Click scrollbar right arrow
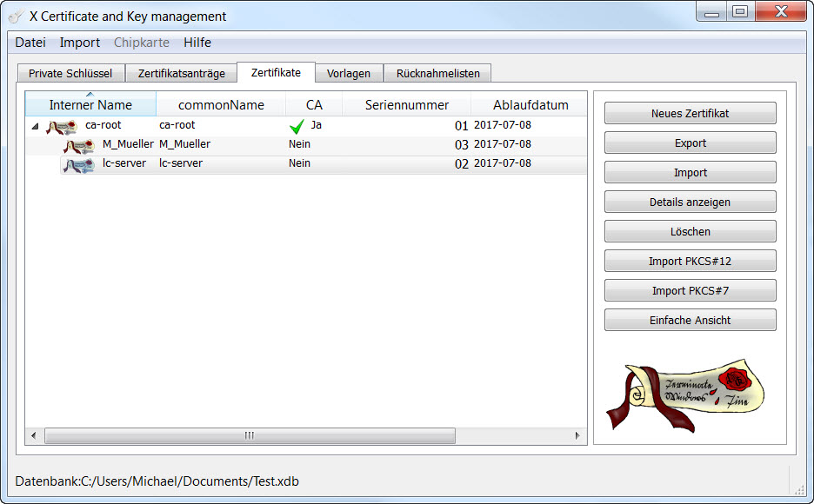Screen dimensions: 814x504 (x=577, y=435)
